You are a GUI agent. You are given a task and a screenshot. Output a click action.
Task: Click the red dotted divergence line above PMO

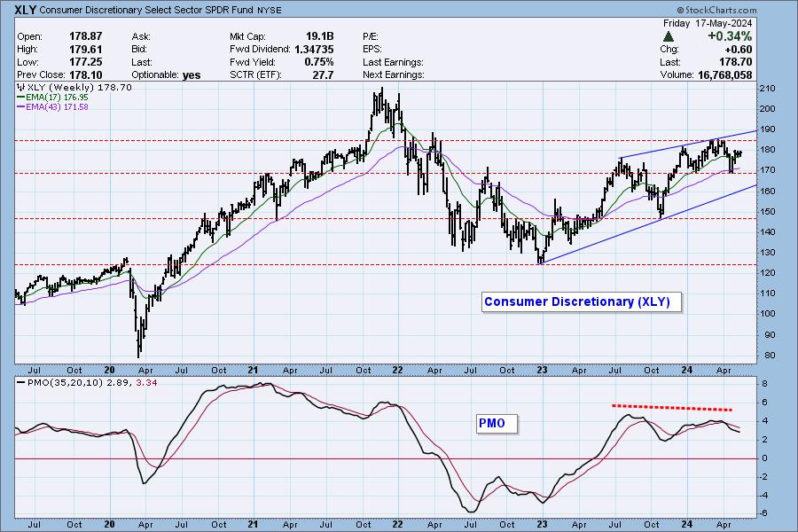tap(672, 407)
